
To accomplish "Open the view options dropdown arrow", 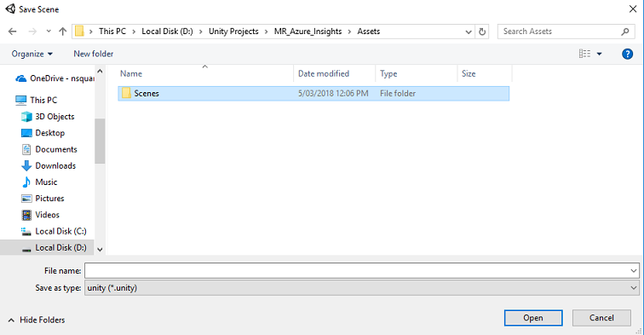I will 599,54.
